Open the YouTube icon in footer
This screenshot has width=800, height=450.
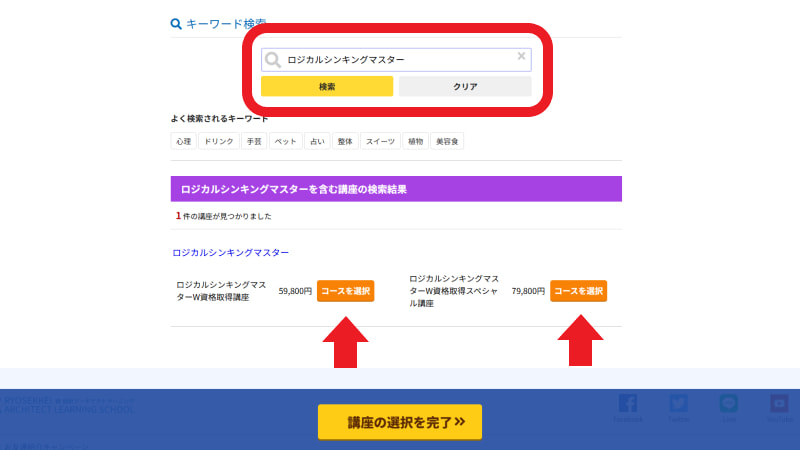779,403
